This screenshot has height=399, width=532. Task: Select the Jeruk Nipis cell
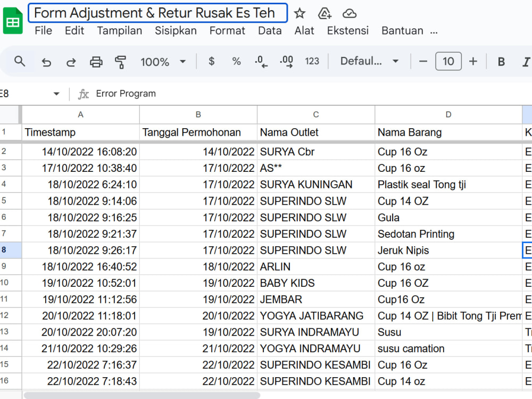coord(448,251)
